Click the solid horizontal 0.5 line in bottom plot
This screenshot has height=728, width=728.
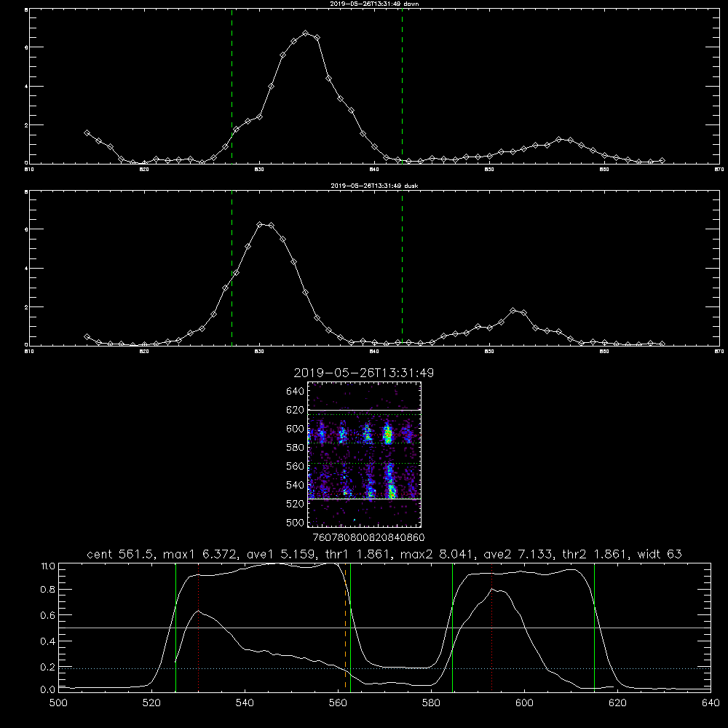point(384,628)
